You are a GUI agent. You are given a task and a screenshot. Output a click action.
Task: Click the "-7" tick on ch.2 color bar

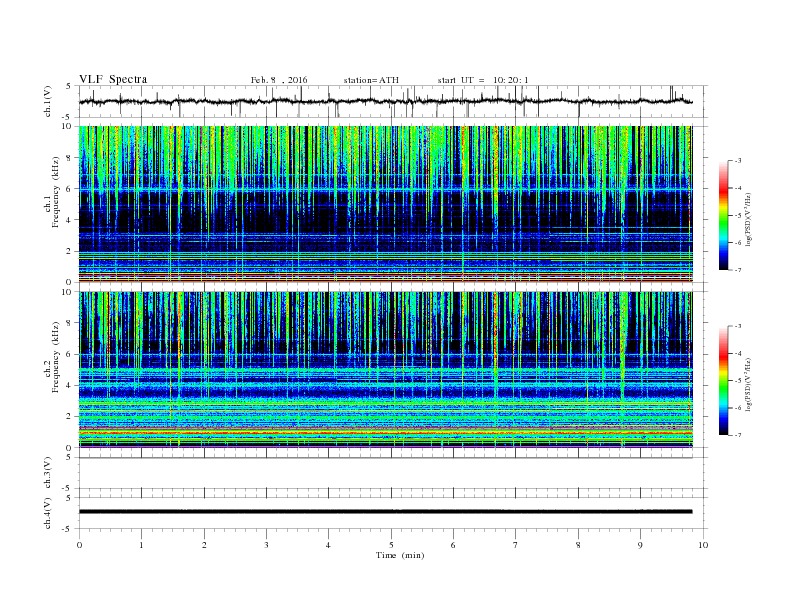coord(737,435)
